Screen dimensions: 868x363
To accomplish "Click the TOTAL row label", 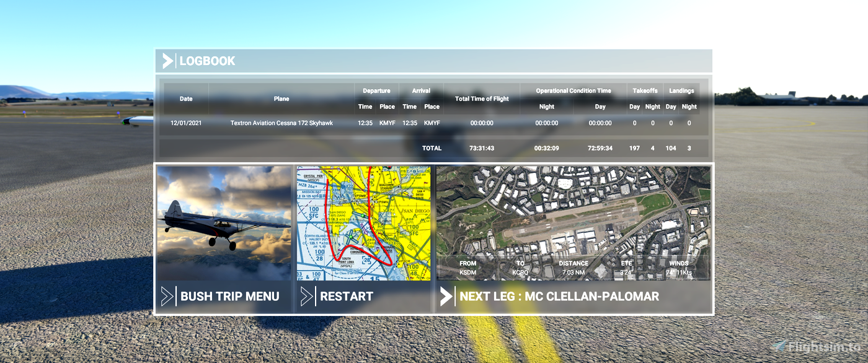I will coord(432,148).
